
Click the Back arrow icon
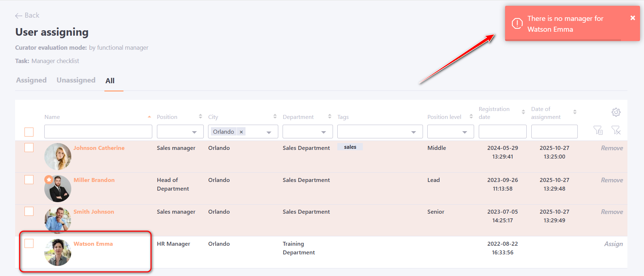[x=19, y=15]
